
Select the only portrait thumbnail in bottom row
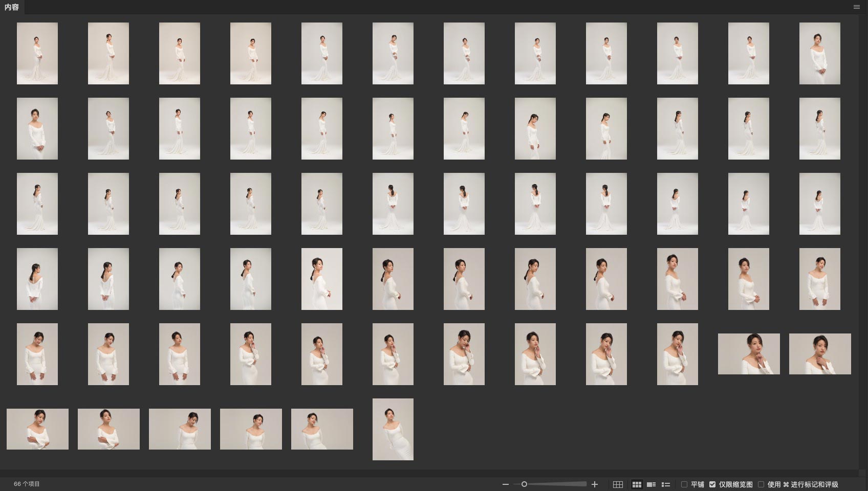(393, 429)
